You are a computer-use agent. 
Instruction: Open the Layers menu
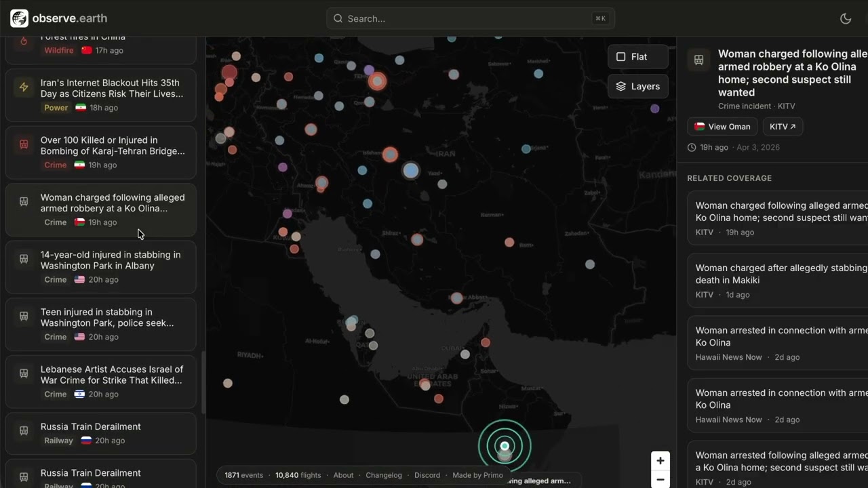point(637,86)
